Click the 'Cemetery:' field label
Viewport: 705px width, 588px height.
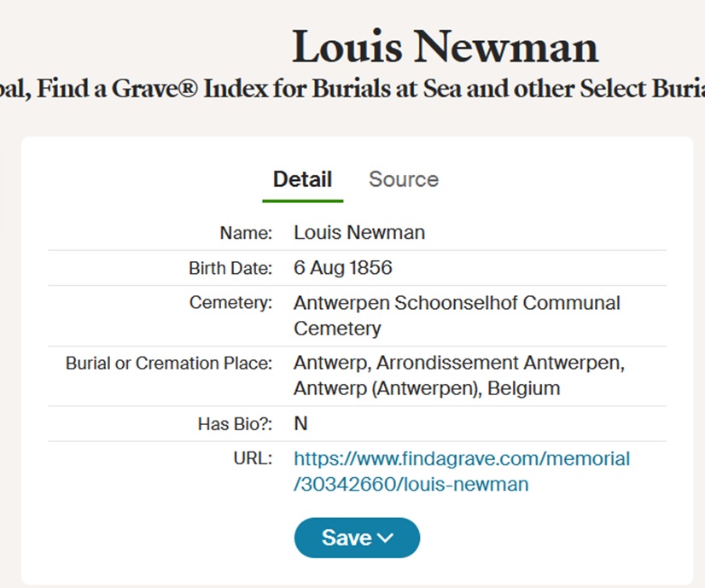point(230,303)
